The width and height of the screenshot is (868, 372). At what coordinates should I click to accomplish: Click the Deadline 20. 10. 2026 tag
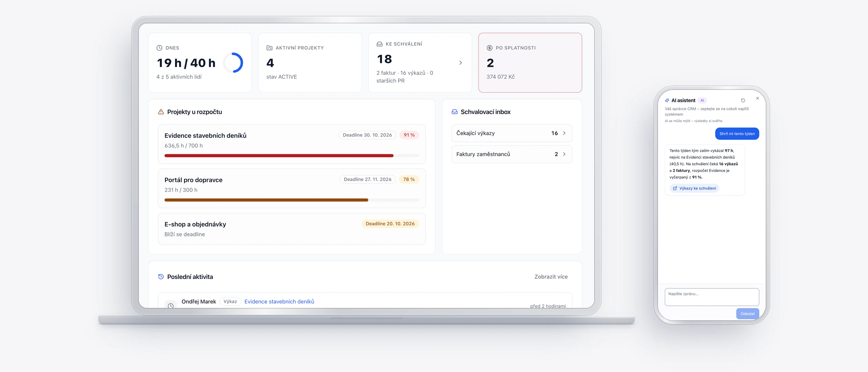click(390, 224)
